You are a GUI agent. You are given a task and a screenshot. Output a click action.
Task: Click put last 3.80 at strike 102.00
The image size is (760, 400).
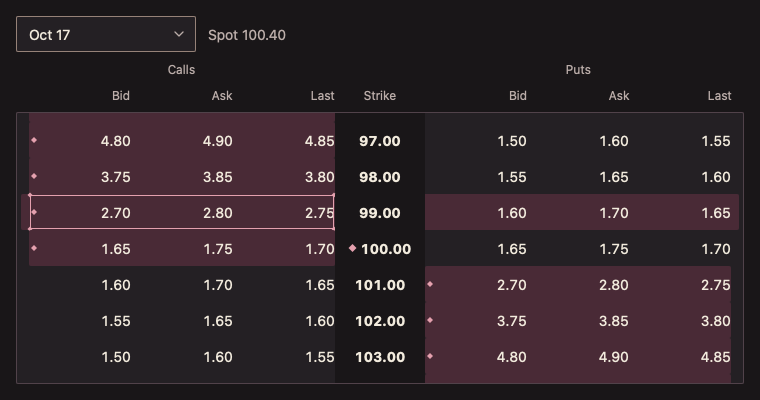(x=716, y=321)
